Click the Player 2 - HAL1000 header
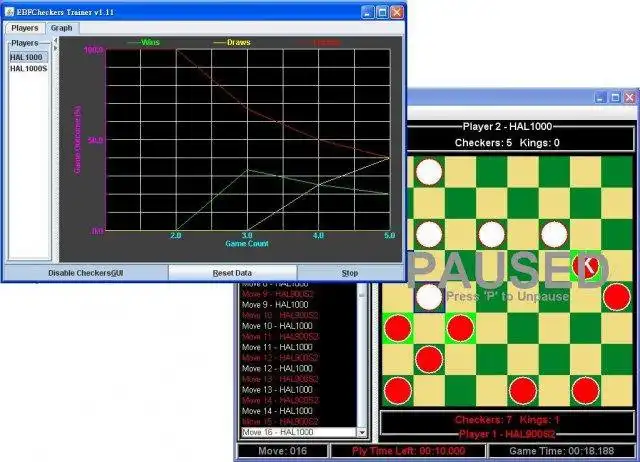Image resolution: width=640 pixels, height=462 pixels. (x=507, y=127)
